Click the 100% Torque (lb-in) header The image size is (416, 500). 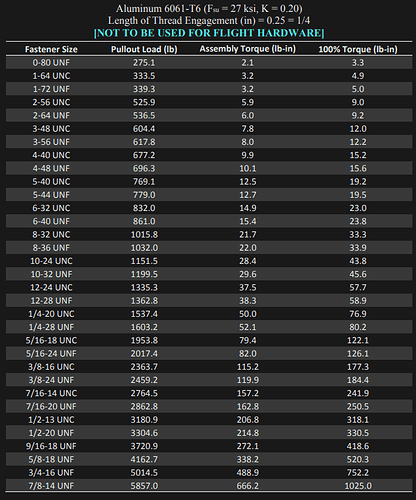358,49
